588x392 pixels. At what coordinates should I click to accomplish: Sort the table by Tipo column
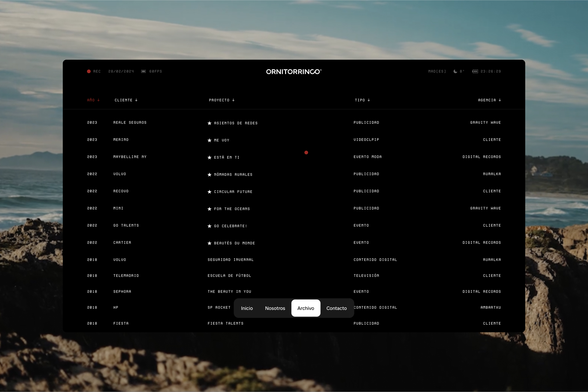(x=363, y=100)
